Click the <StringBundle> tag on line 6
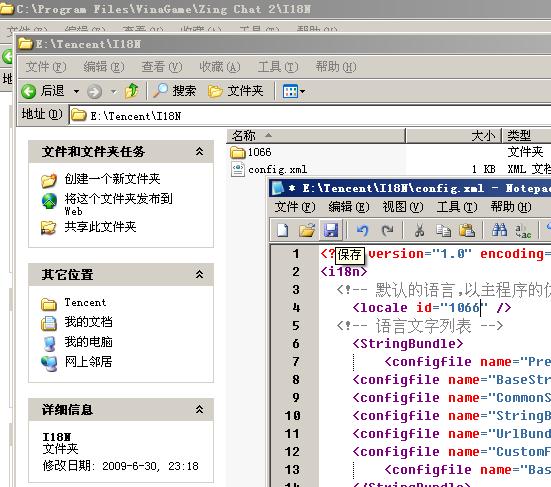 tap(408, 344)
